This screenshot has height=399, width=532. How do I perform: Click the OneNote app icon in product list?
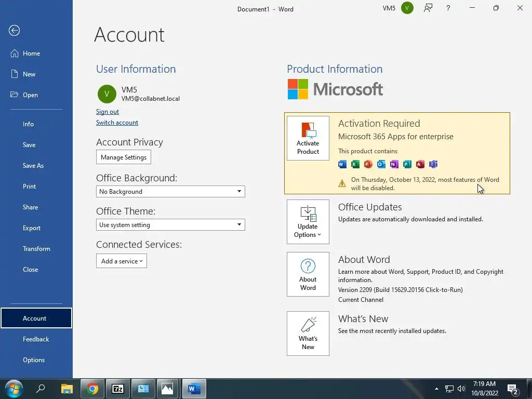394,165
